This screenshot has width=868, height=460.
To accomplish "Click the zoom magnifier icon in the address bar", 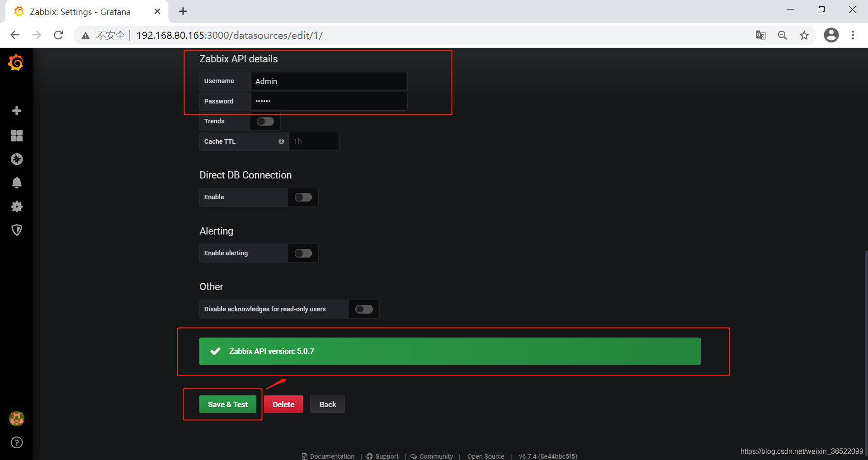I will pos(783,35).
